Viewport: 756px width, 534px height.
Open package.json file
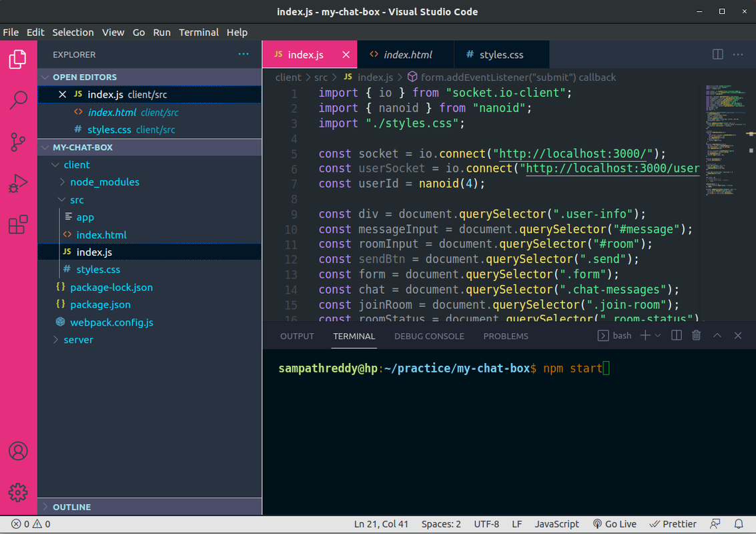point(149,304)
